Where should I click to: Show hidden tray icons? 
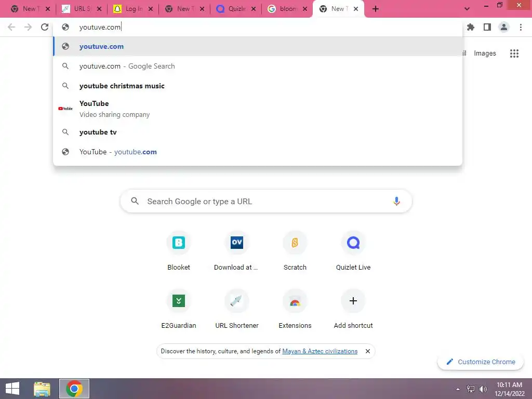pos(458,389)
